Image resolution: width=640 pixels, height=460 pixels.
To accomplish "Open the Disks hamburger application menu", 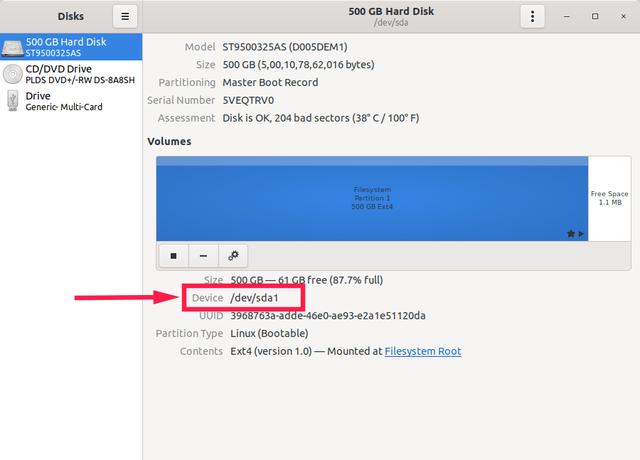I will tap(125, 16).
